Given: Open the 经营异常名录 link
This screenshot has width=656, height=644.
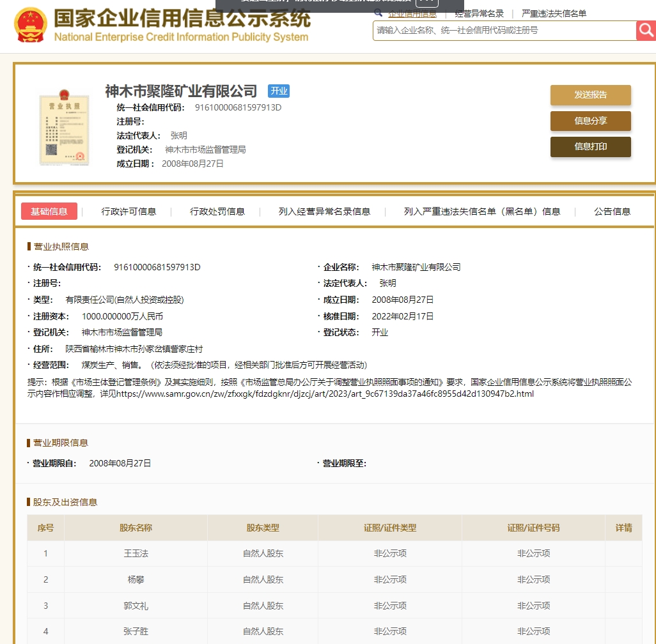Looking at the screenshot, I should pyautogui.click(x=479, y=13).
